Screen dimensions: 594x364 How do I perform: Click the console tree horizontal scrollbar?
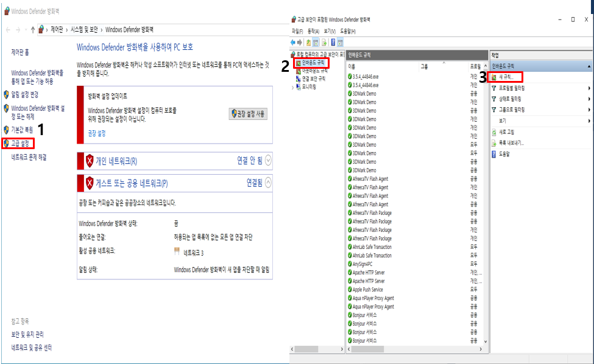point(317,349)
